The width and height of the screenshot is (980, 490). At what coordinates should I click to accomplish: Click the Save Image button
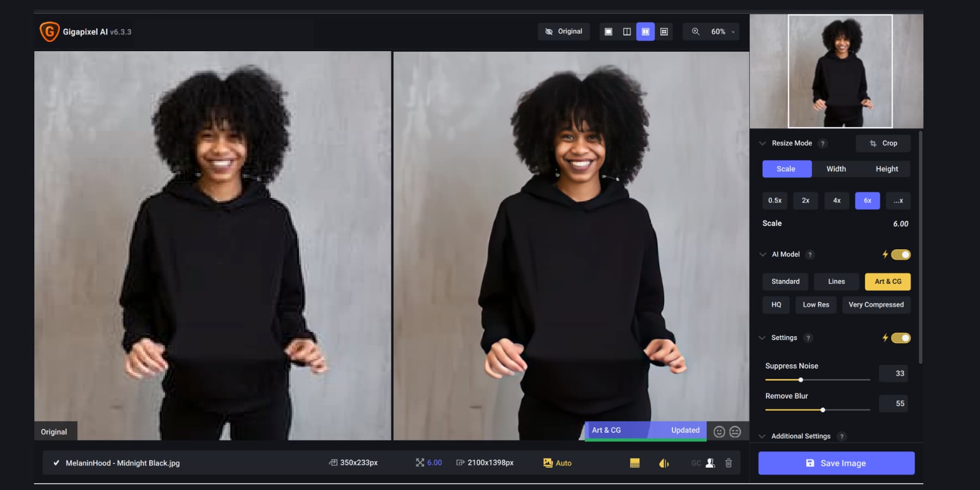click(x=836, y=463)
